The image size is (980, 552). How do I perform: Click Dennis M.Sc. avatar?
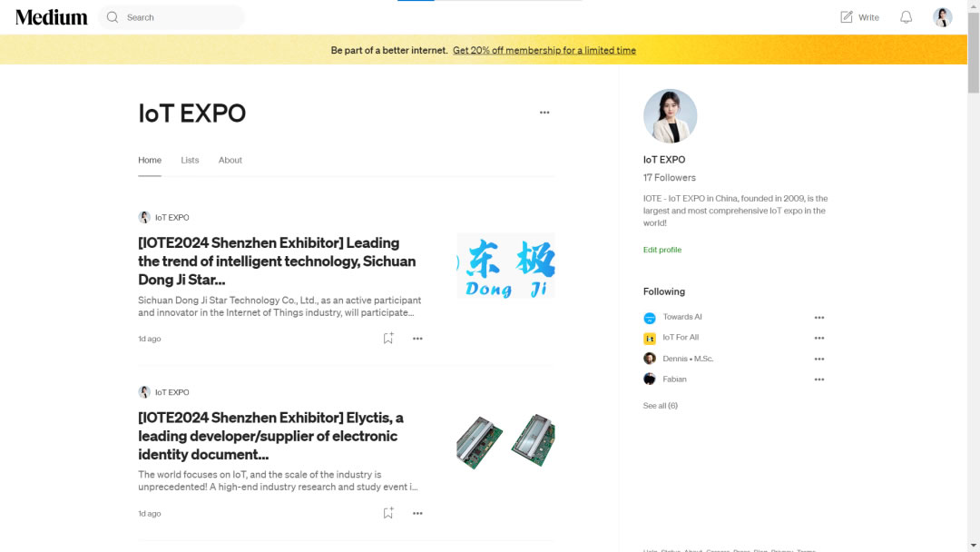[650, 359]
